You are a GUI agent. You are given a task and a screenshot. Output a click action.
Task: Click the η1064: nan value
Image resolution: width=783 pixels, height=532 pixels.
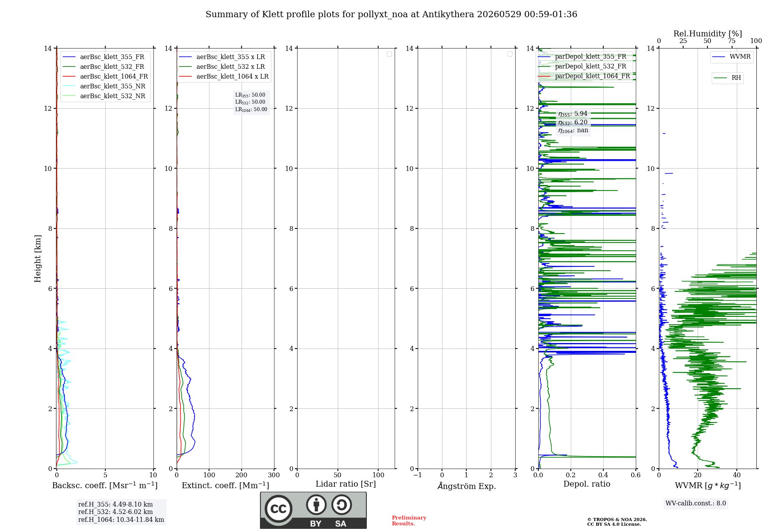pos(573,131)
